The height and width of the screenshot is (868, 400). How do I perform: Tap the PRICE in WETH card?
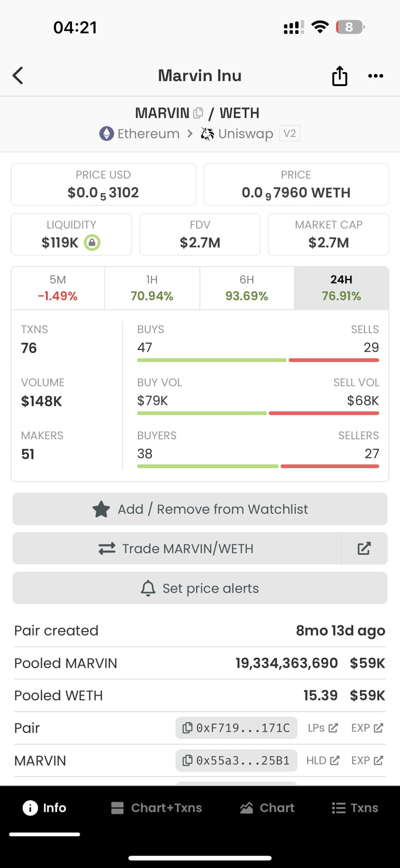[x=296, y=185]
